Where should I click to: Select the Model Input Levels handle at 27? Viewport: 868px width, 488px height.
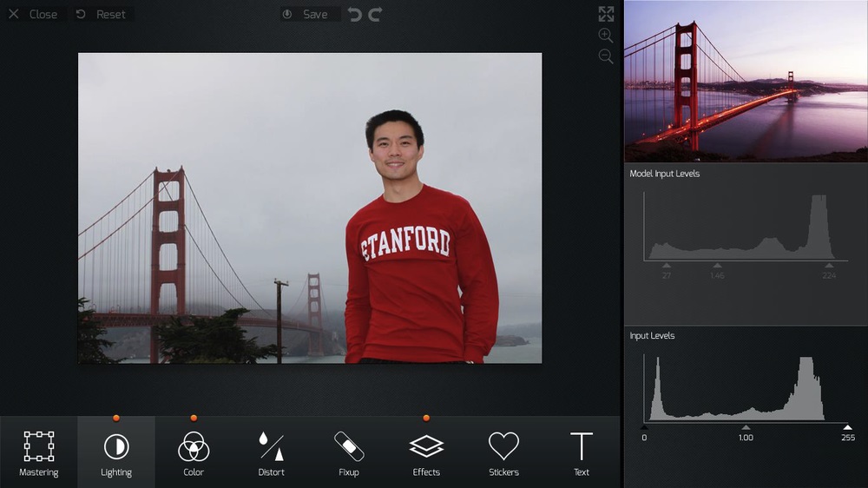(667, 266)
